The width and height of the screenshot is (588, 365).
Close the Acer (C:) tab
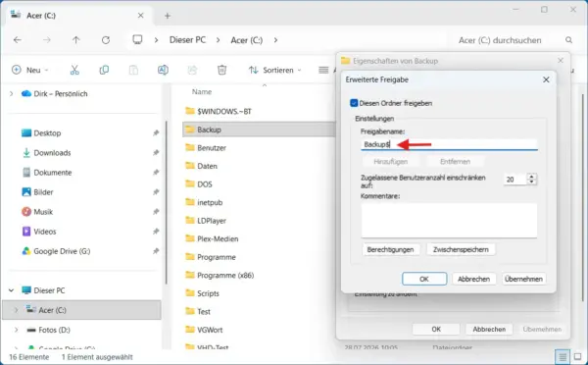pyautogui.click(x=140, y=16)
